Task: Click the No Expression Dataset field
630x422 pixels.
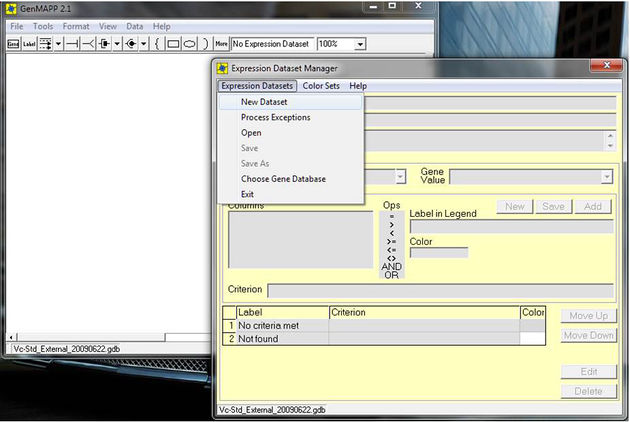Action: [x=272, y=44]
